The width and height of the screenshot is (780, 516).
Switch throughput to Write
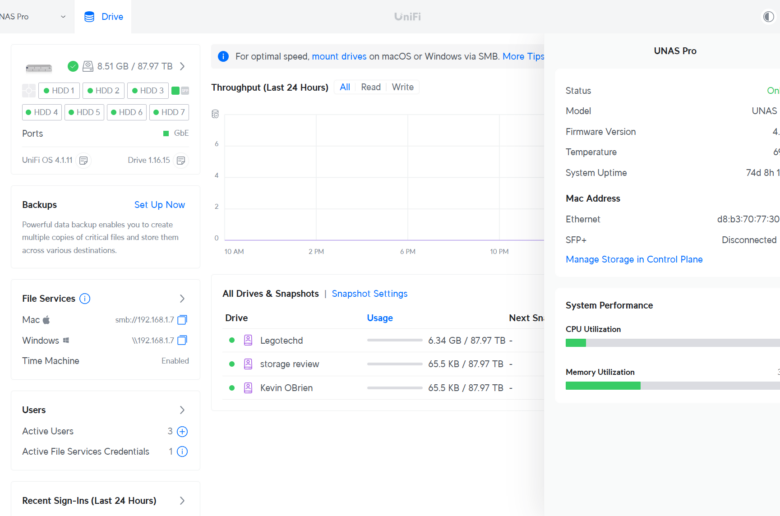tap(402, 87)
